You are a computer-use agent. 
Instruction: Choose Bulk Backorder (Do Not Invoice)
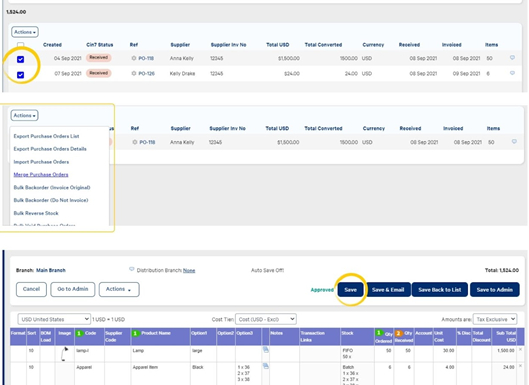coord(51,200)
